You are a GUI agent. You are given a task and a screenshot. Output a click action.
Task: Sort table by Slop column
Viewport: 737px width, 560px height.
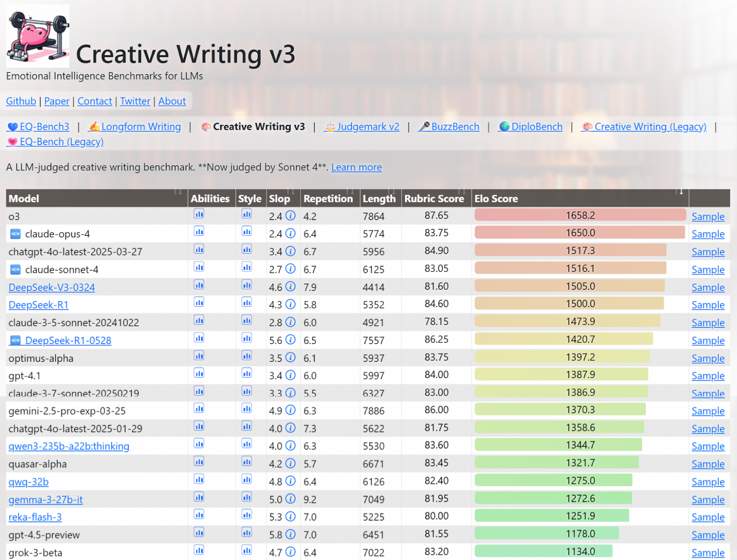(x=283, y=198)
